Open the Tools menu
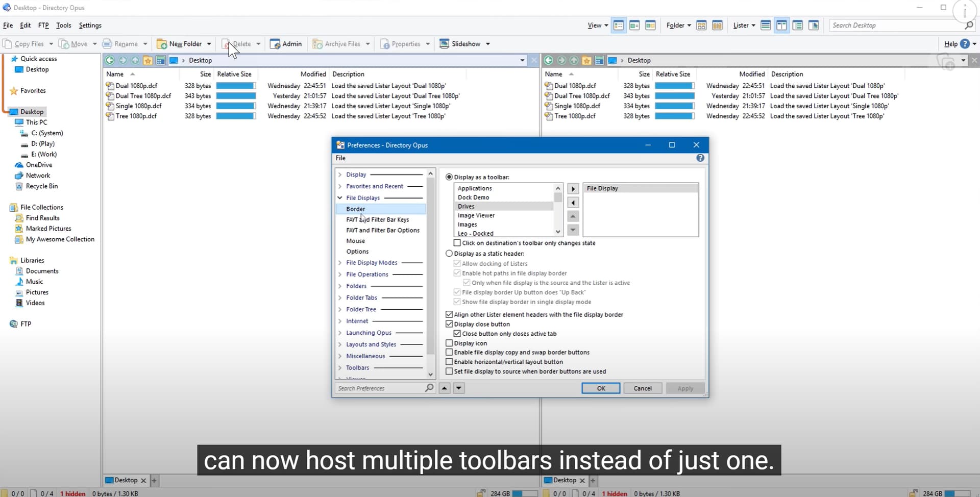The height and width of the screenshot is (497, 980). (x=64, y=26)
